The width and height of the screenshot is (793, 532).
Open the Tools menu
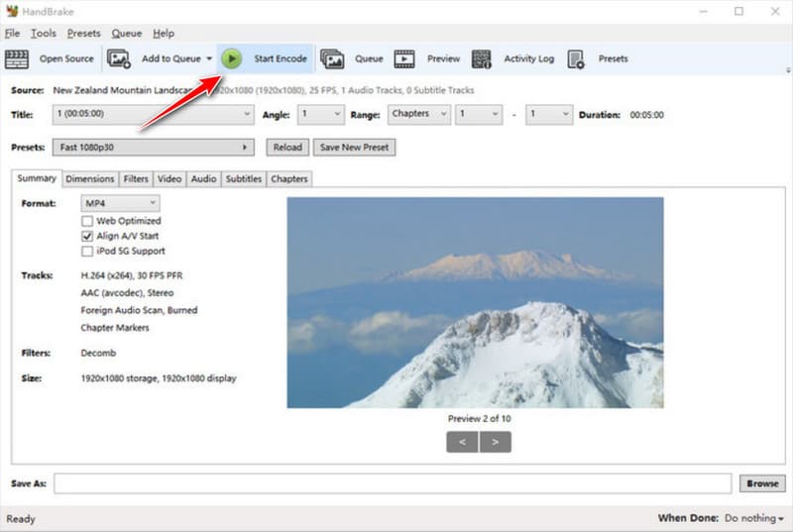(x=43, y=33)
